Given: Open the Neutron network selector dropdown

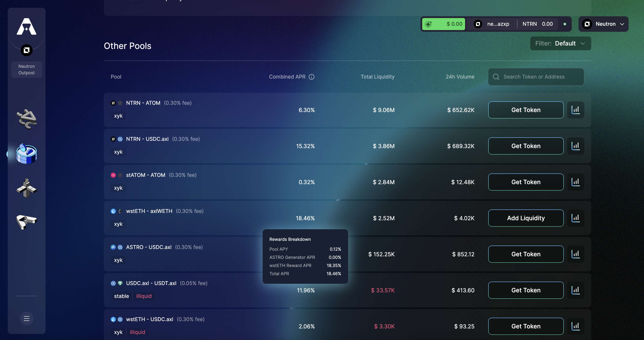Looking at the screenshot, I should click(x=603, y=24).
